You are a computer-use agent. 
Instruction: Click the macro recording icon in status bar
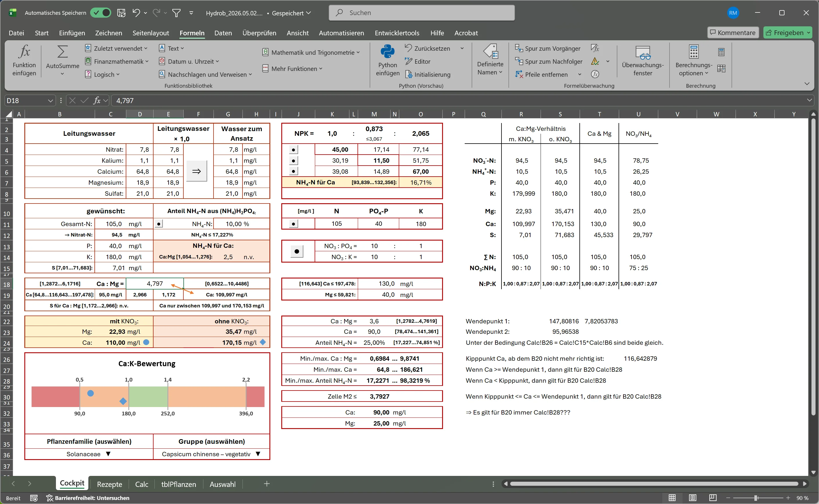click(x=34, y=498)
